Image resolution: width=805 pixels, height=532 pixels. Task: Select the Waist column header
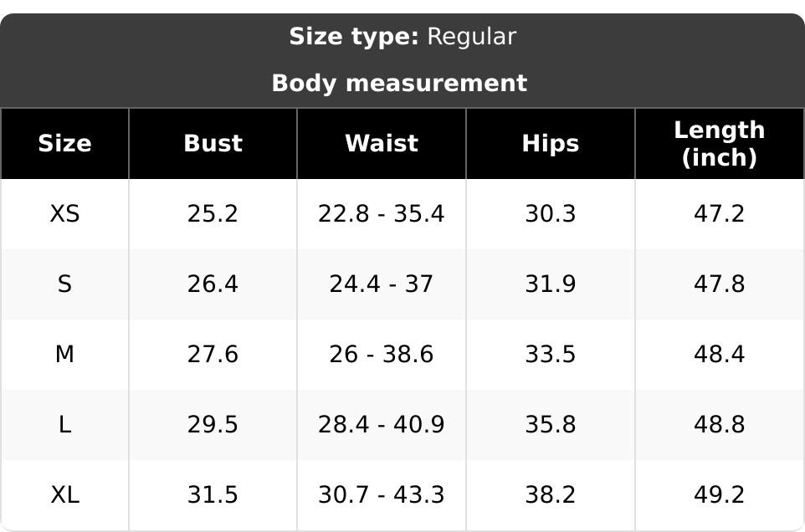point(382,144)
